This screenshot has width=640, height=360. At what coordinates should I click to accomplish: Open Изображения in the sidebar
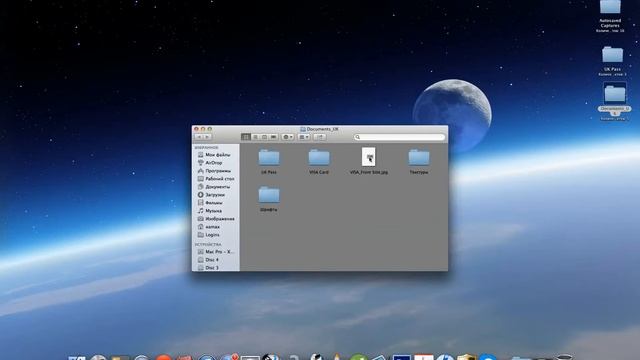pyautogui.click(x=216, y=219)
